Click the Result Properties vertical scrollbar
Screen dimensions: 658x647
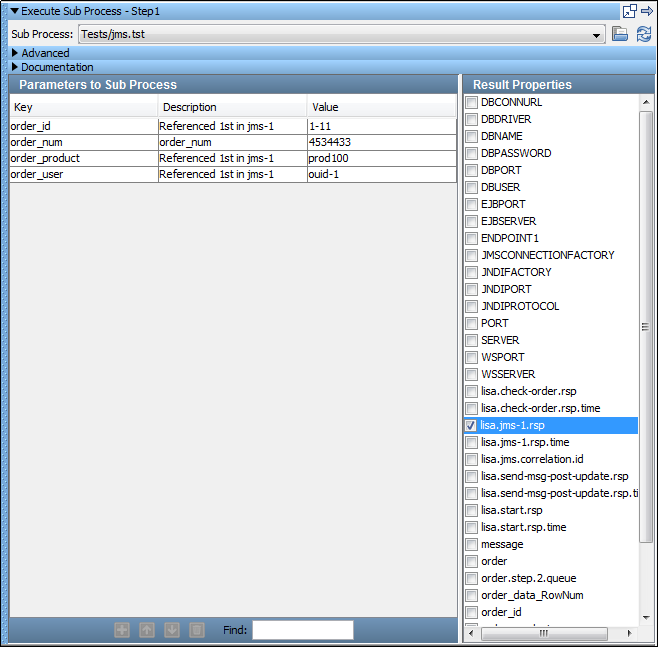coord(645,326)
